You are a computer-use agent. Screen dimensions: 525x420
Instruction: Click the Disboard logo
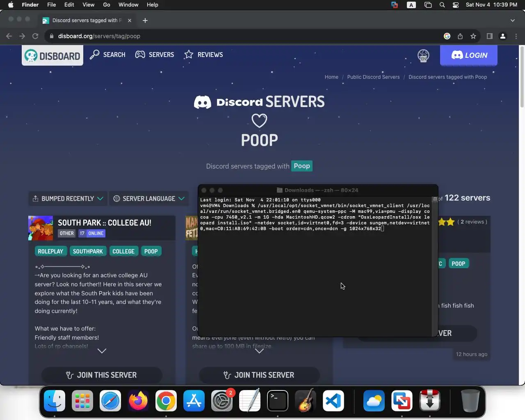click(52, 55)
